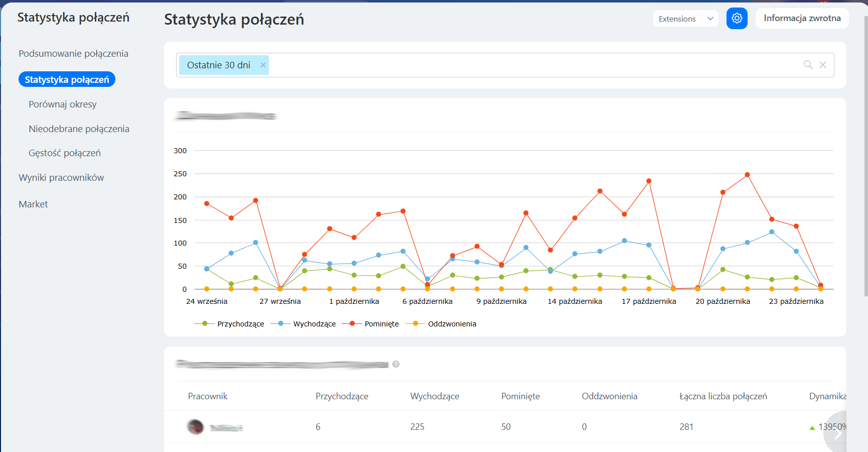Click the search magnifier icon in filter
Screen dimensions: 868x452
[x=808, y=65]
